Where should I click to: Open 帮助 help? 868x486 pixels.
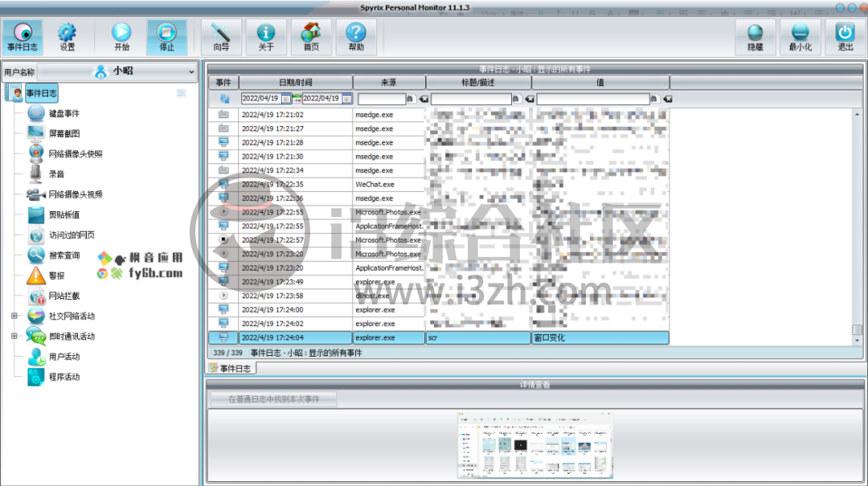pos(356,37)
